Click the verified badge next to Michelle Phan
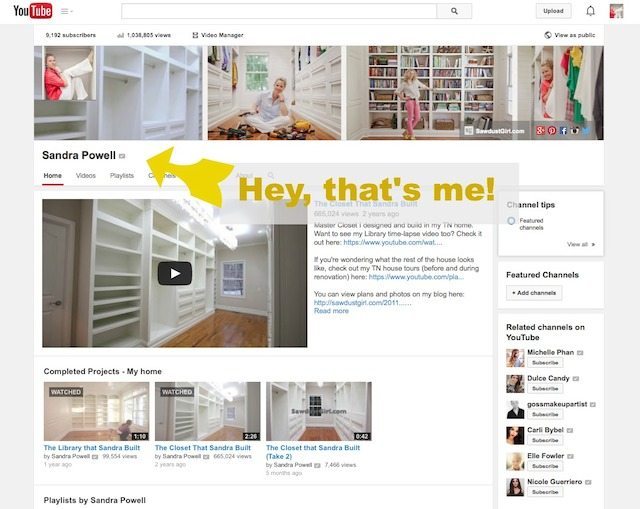 pyautogui.click(x=580, y=353)
